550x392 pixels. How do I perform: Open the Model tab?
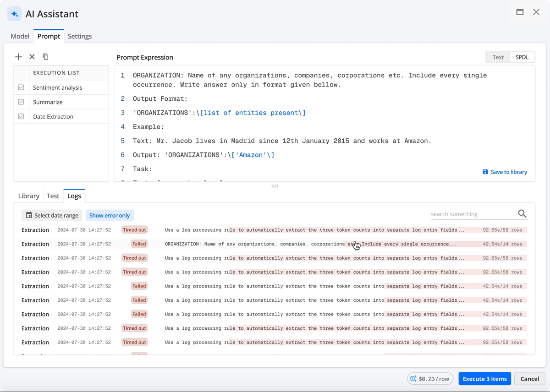point(20,36)
